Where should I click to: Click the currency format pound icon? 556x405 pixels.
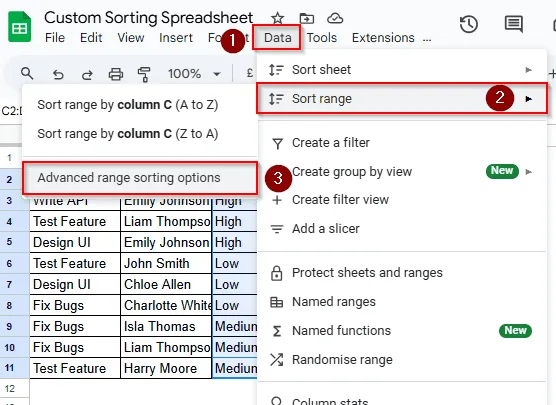pos(250,73)
